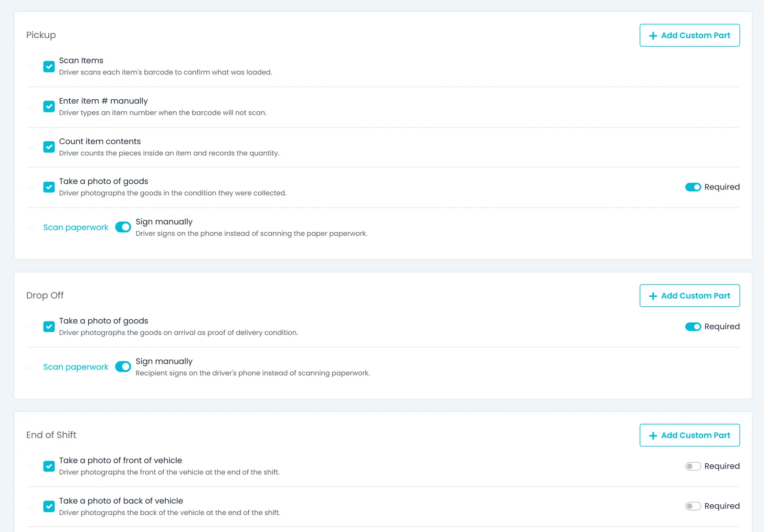Click drag handle next to Pickup Scan paperwork
Screen dimensions: 764x532
coord(31,228)
